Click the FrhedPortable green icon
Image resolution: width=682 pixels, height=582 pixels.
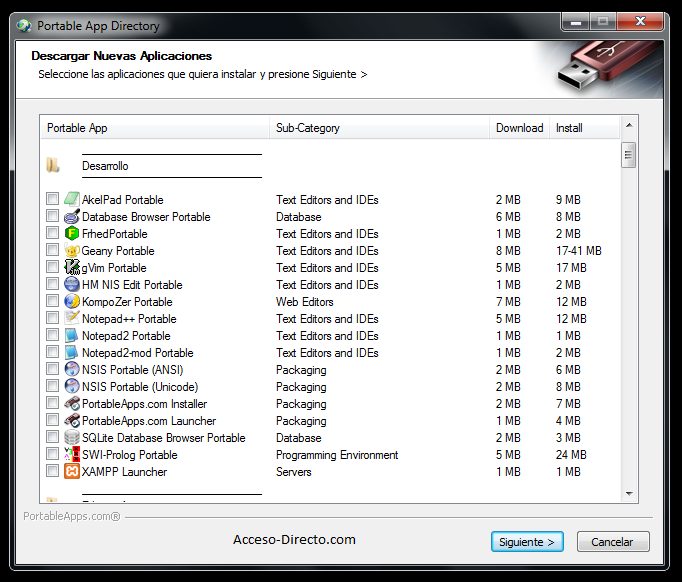72,233
